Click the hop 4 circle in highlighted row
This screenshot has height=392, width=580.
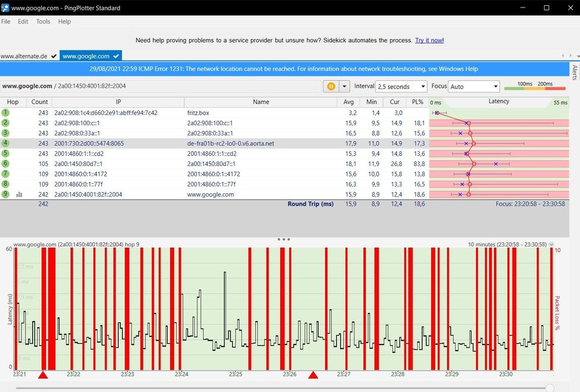5,143
